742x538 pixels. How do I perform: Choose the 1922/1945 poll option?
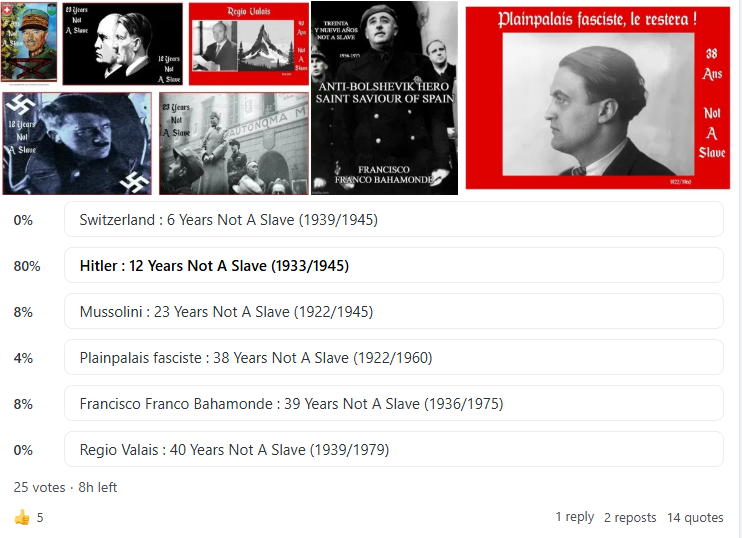tap(394, 311)
